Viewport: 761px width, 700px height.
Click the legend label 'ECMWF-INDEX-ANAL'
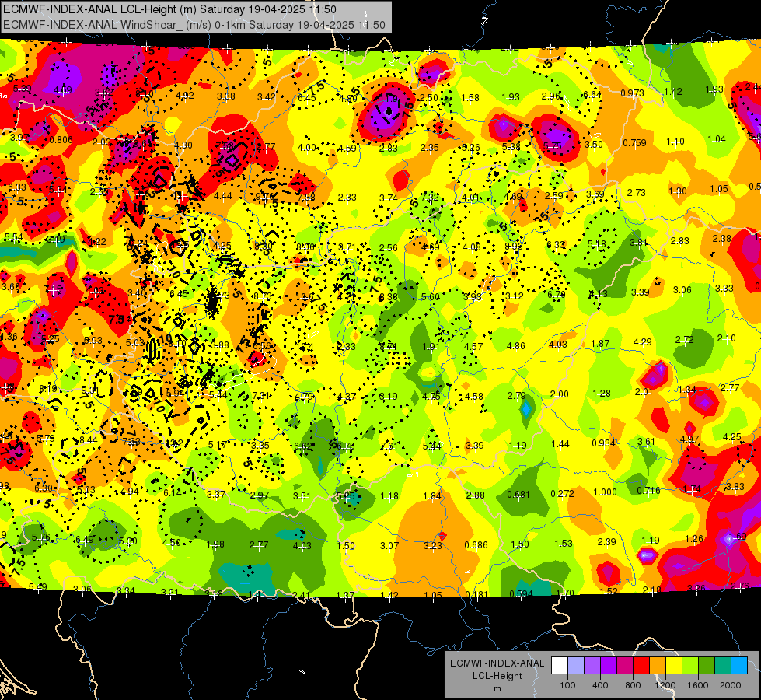tap(497, 663)
